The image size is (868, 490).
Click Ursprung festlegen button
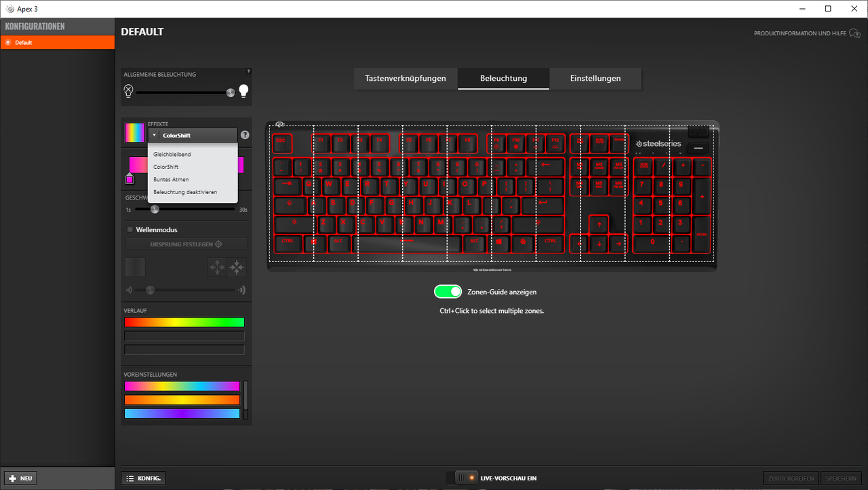pyautogui.click(x=186, y=244)
